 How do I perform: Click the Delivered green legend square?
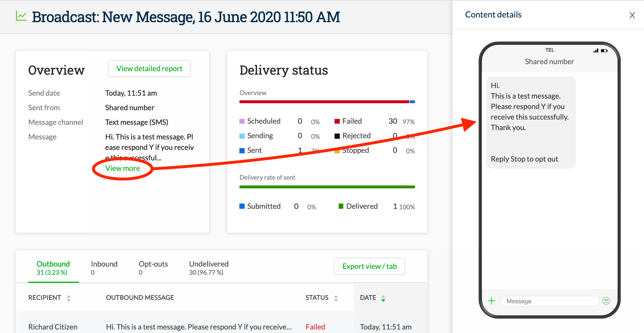[x=341, y=206]
